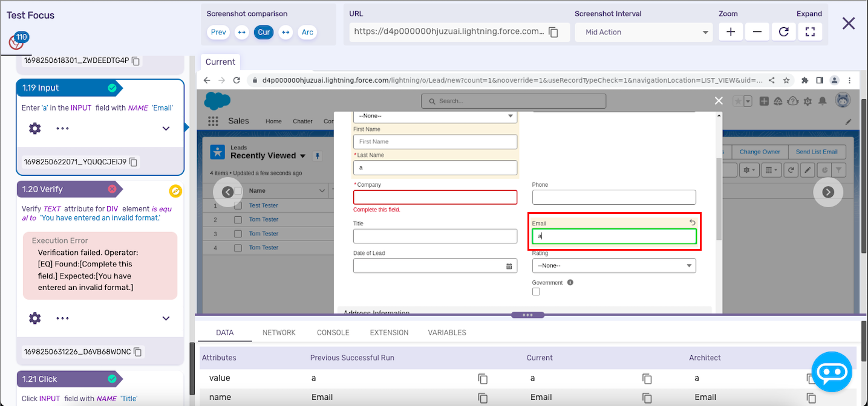Copy Current value attribute
The image size is (868, 406).
647,378
